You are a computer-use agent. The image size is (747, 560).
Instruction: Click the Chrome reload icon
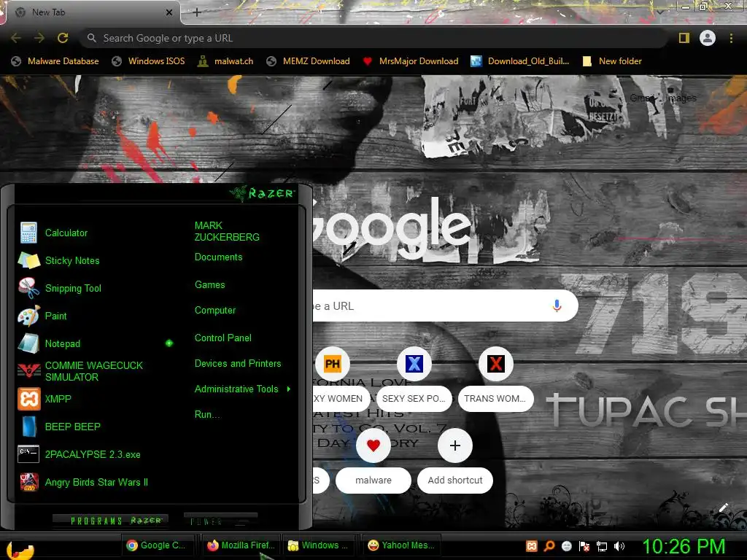pos(63,38)
